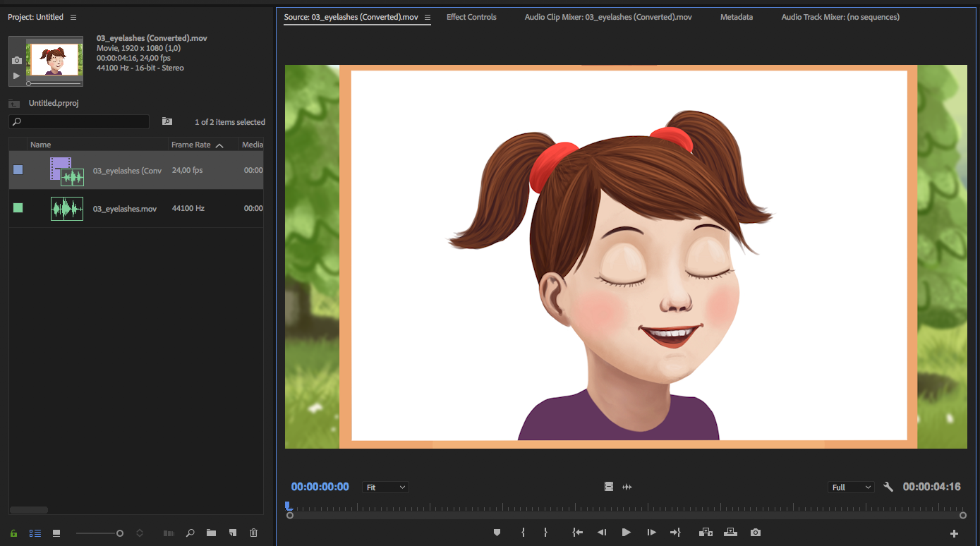This screenshot has height=546, width=980.
Task: Step forward one frame
Action: (x=651, y=533)
